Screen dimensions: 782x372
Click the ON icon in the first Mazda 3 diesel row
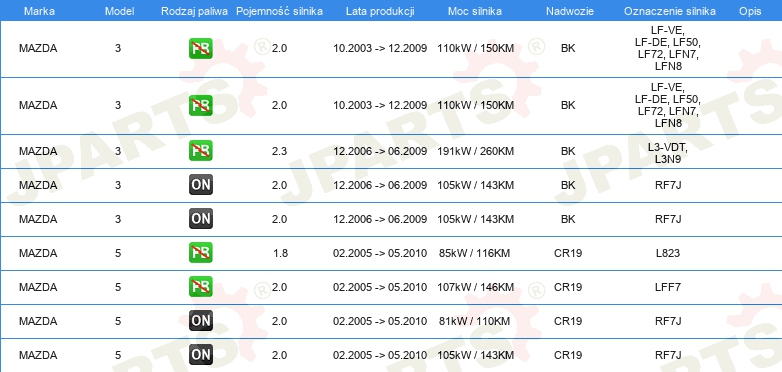pyautogui.click(x=200, y=185)
